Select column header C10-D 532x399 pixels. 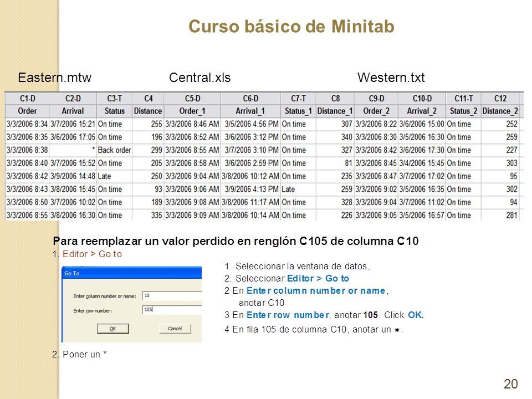[x=422, y=99]
